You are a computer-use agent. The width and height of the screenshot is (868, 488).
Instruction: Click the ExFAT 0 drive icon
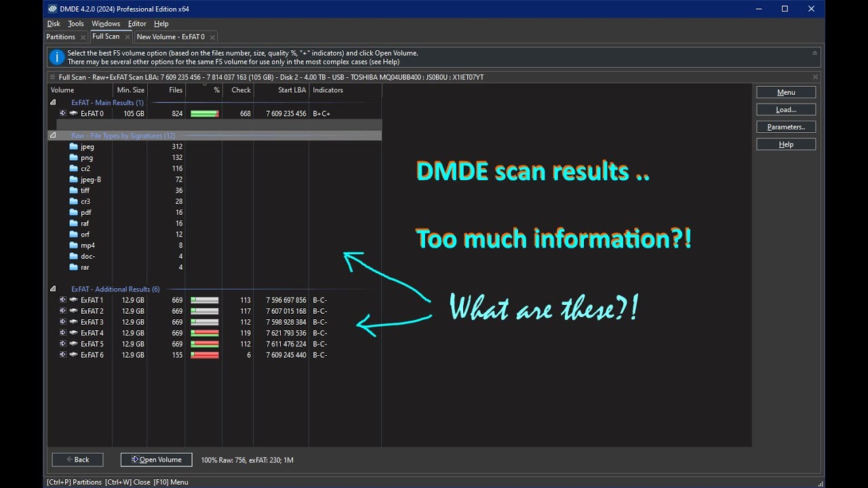(73, 113)
